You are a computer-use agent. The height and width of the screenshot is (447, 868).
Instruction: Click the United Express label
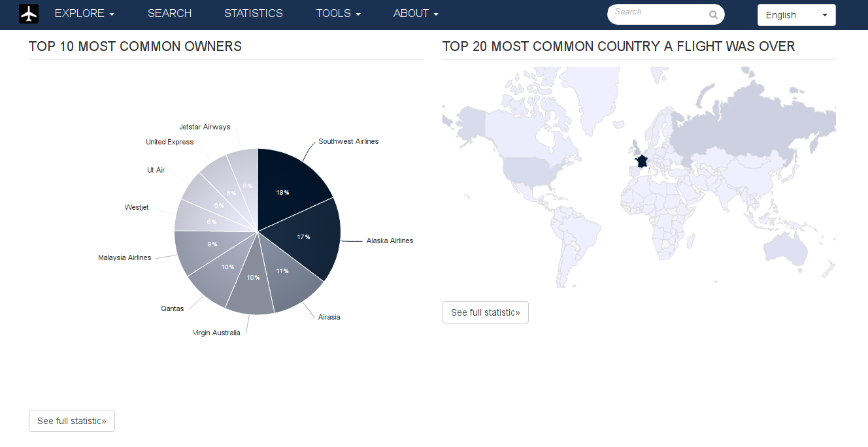coord(170,142)
